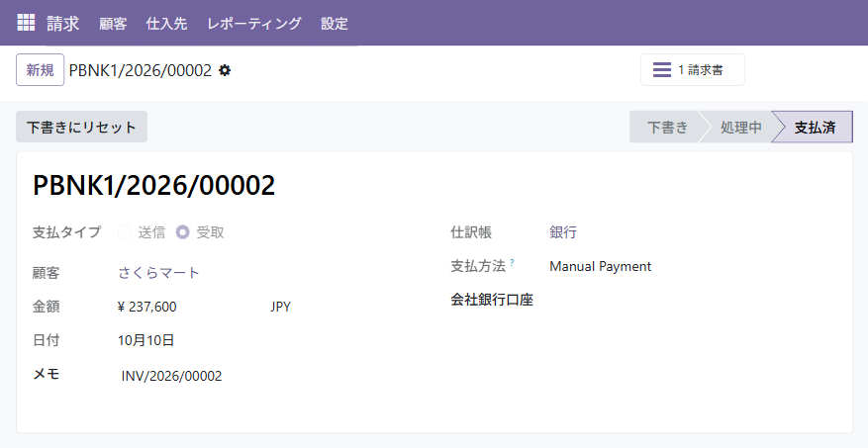The image size is (868, 448).
Task: Click the メモ field label
Action: (x=46, y=375)
